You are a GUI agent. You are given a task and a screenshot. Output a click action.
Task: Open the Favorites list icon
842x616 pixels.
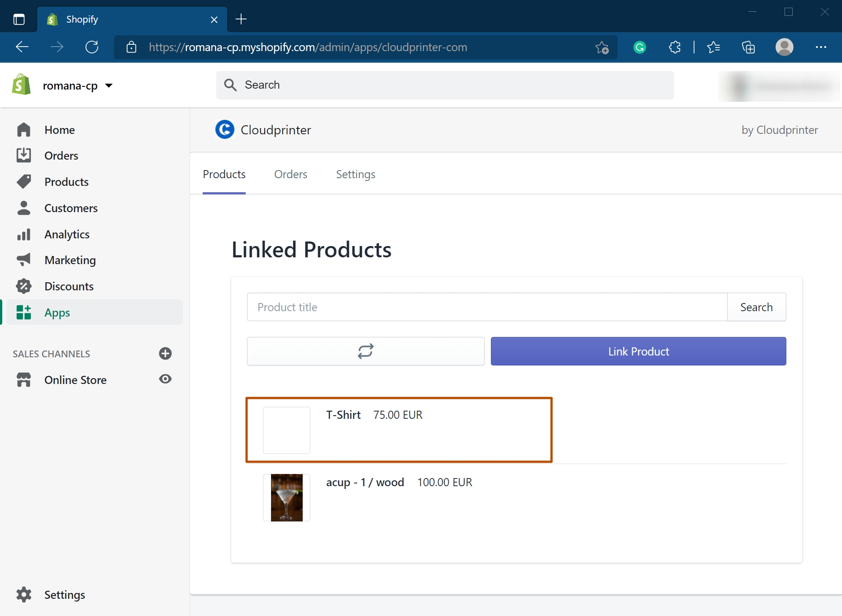(714, 47)
